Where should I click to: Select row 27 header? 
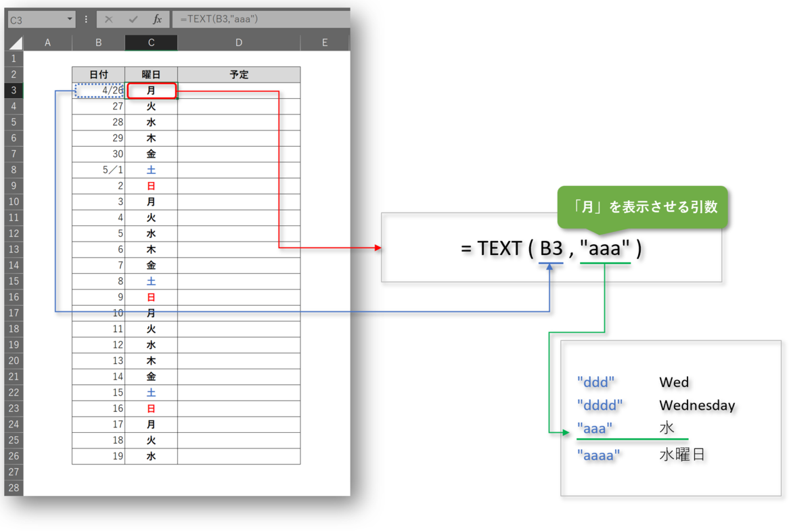click(x=14, y=471)
